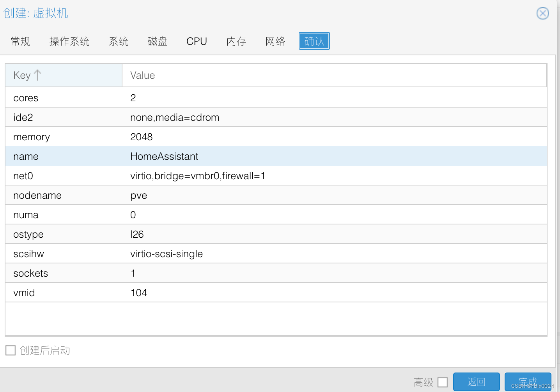Switch to the 常规 tab

[x=21, y=41]
